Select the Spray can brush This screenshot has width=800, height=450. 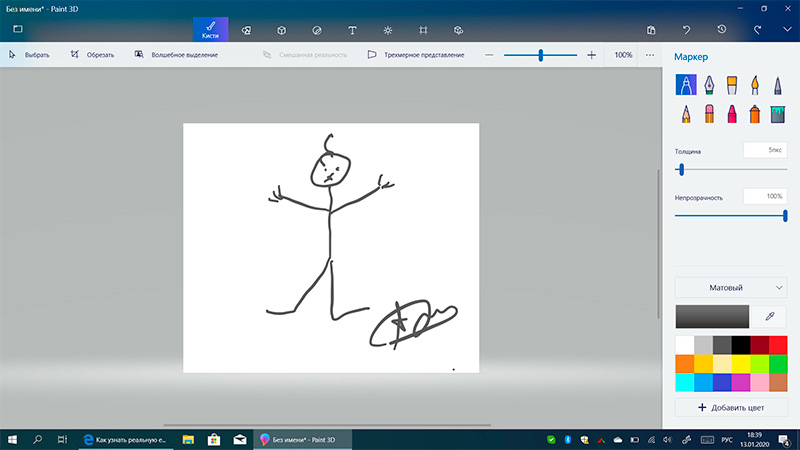pos(755,114)
